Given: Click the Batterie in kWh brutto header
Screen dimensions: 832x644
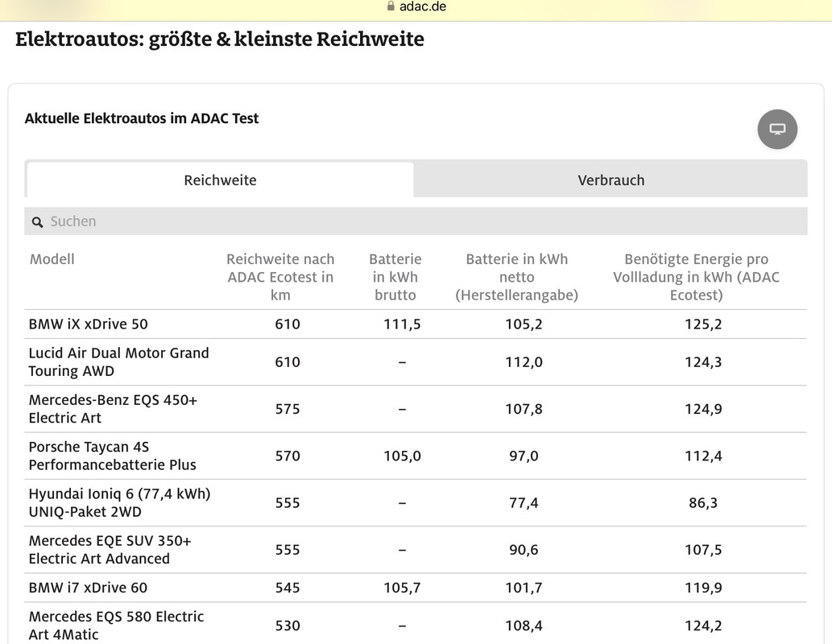Looking at the screenshot, I should coord(395,277).
